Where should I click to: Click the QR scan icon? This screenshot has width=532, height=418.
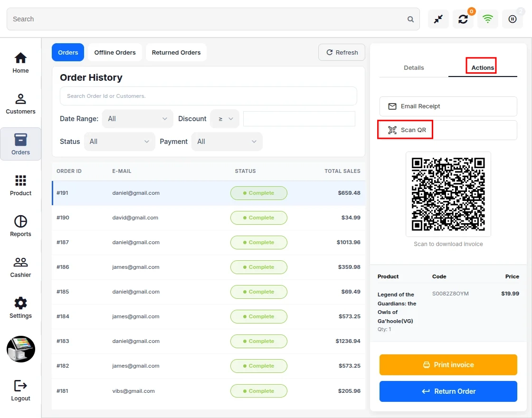(392, 130)
